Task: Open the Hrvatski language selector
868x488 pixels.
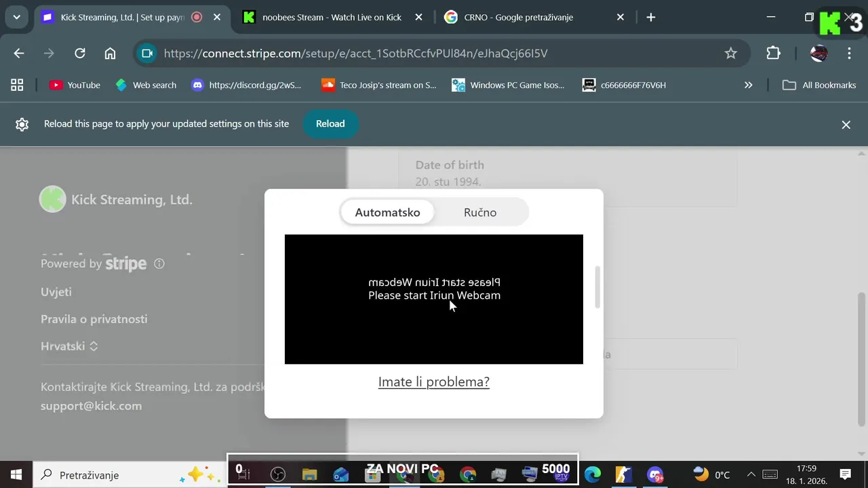Action: coord(69,346)
